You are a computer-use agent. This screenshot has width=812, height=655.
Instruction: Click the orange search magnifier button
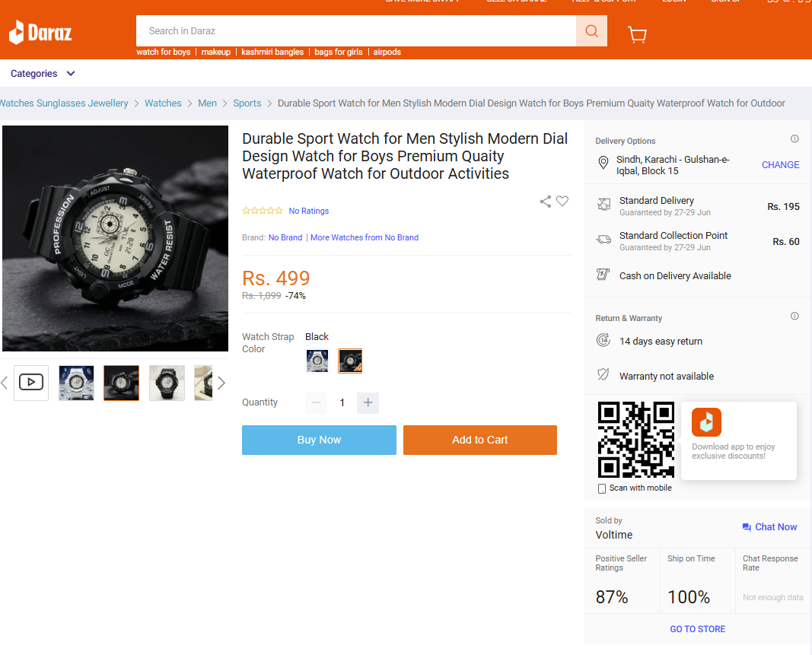pos(591,31)
